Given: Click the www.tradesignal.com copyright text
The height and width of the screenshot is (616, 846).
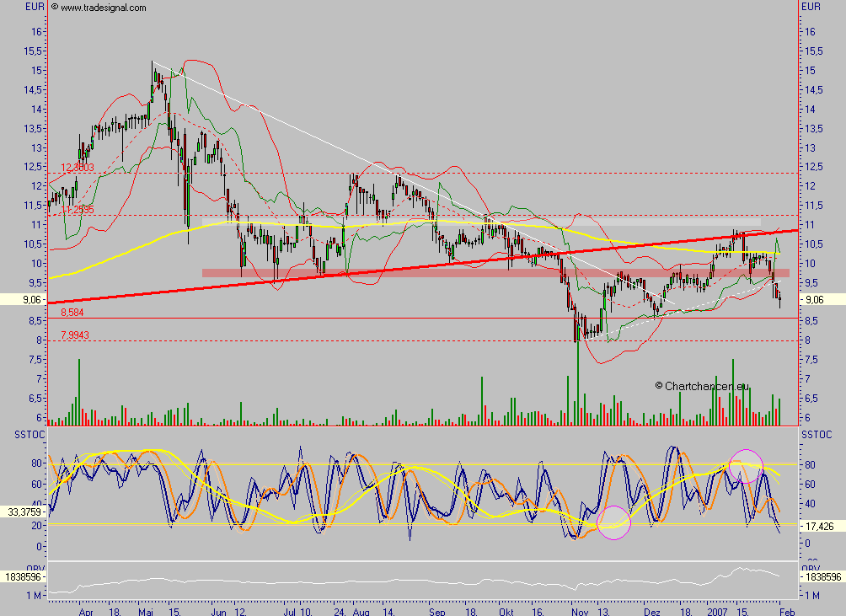Looking at the screenshot, I should pos(99,8).
